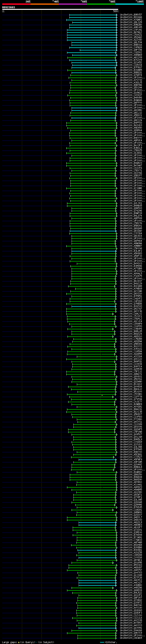Open hit UniRef100_A7QNP2
Screen dimensions: 146x644
131,20
